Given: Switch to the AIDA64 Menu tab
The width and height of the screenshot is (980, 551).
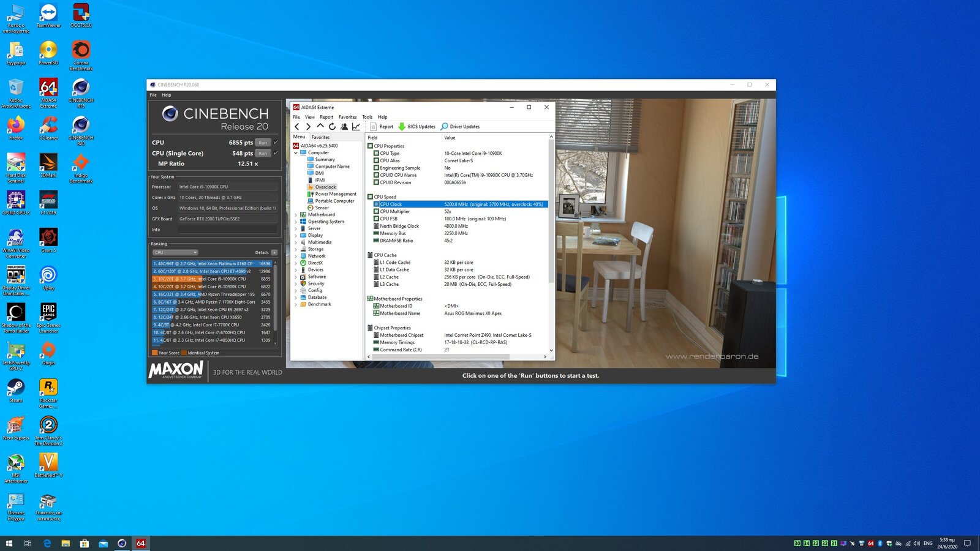Looking at the screenshot, I should click(299, 137).
